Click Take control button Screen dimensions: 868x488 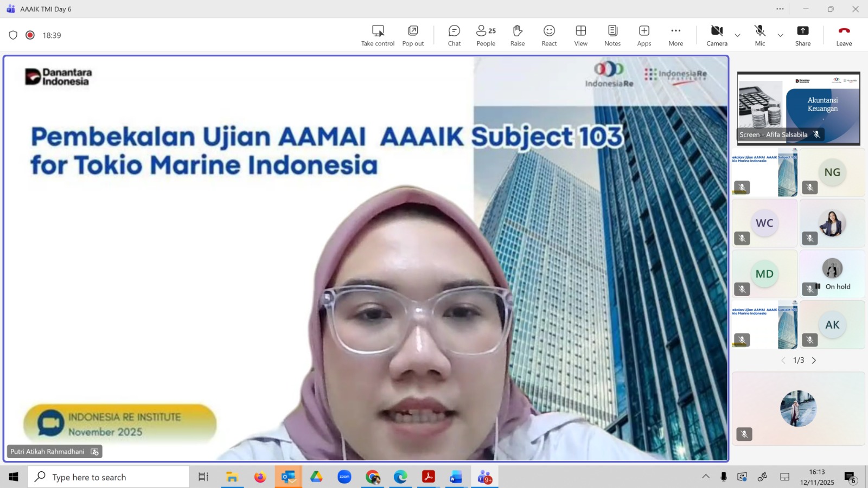[x=378, y=35]
